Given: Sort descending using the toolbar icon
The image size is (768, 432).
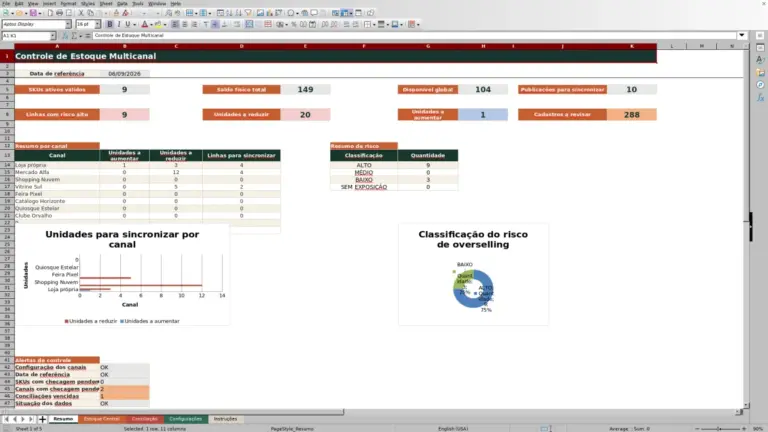Looking at the screenshot, I should pyautogui.click(x=239, y=13).
